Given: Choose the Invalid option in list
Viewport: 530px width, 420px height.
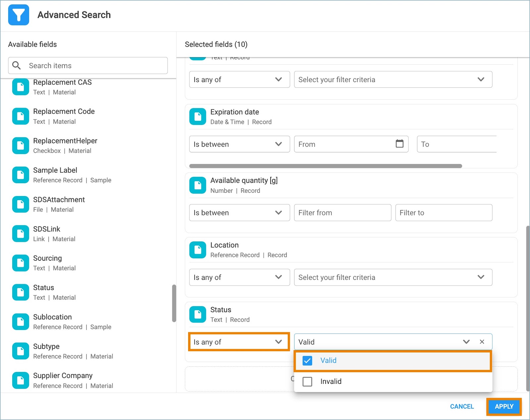Looking at the screenshot, I should pyautogui.click(x=393, y=382).
